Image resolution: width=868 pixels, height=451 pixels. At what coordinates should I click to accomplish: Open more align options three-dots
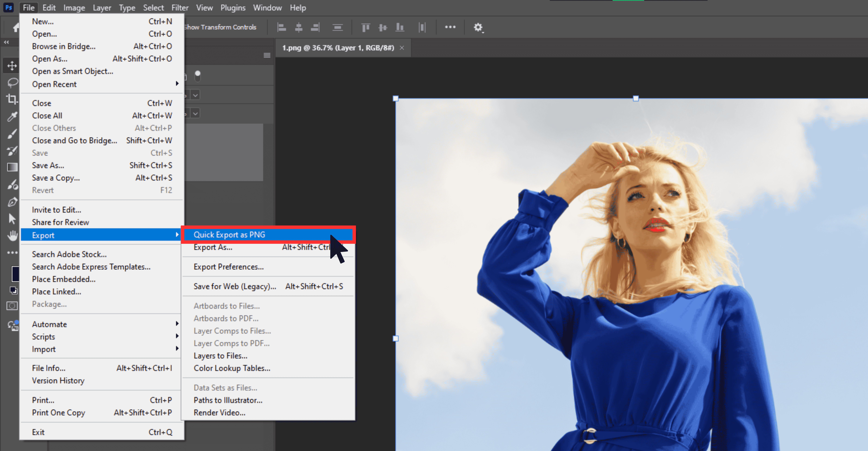pyautogui.click(x=450, y=27)
